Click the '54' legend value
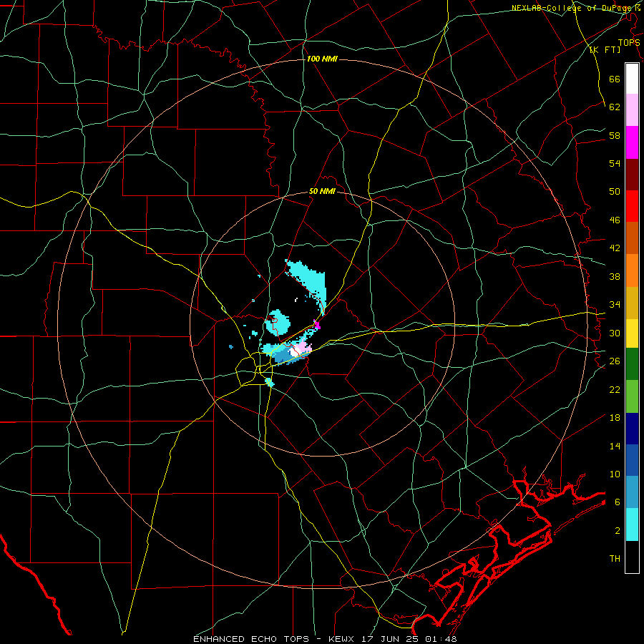 [x=615, y=163]
